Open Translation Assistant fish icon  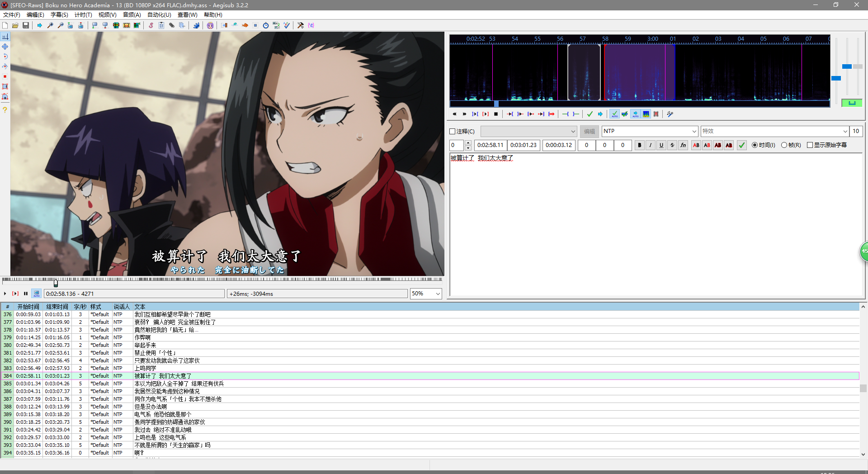[245, 25]
